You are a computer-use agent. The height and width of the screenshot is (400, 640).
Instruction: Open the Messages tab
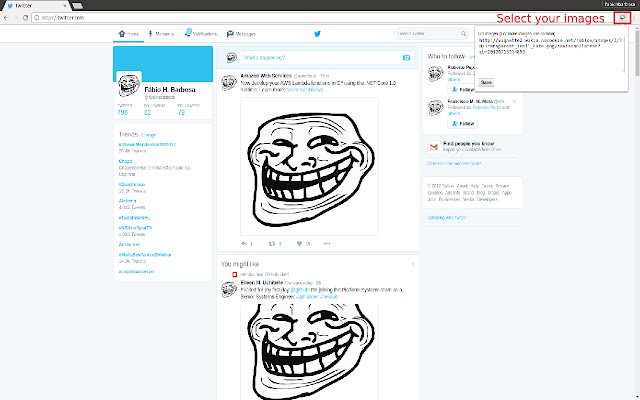pyautogui.click(x=241, y=34)
